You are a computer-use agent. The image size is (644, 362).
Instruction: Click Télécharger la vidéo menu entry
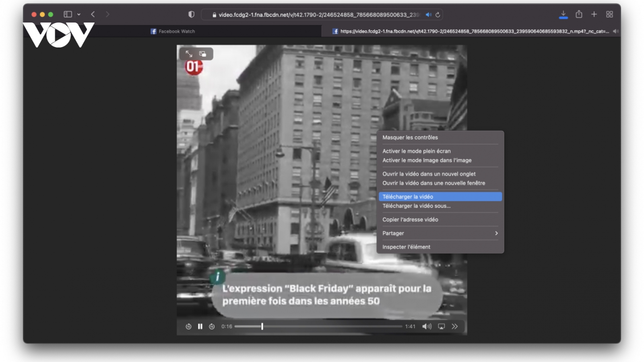[x=440, y=197]
